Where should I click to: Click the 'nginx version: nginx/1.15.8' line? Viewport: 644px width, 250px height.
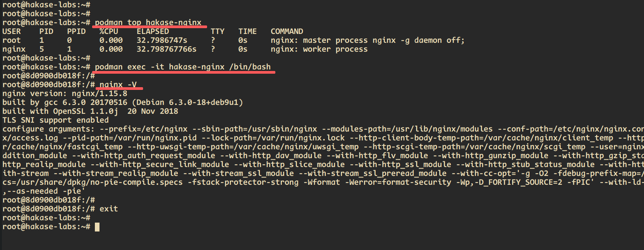point(65,94)
